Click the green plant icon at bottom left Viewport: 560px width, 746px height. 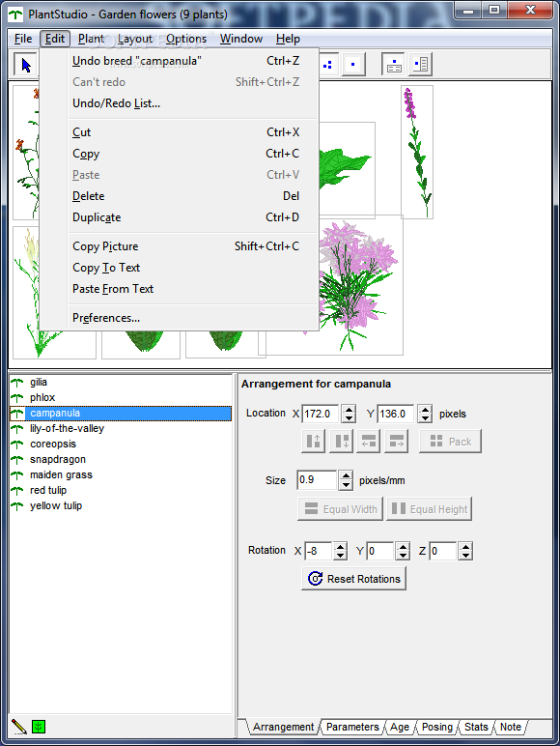[x=39, y=727]
